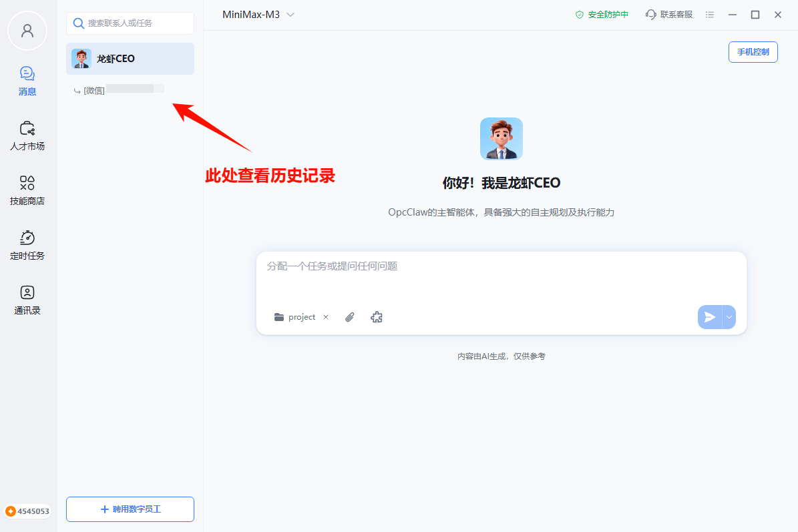Click the 你好！我是龙虾CEO heading
The image size is (798, 532).
tap(502, 183)
